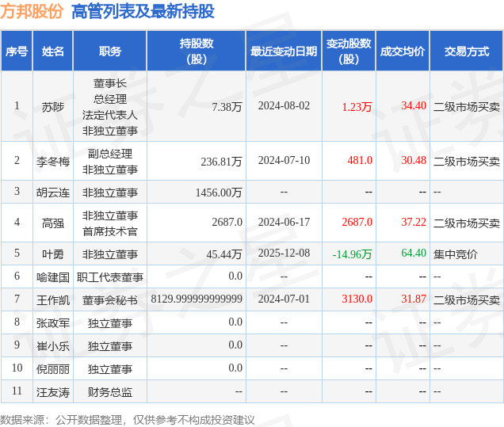Click the average price 34.40
Image resolution: width=504 pixels, height=427 pixels.
pyautogui.click(x=414, y=105)
